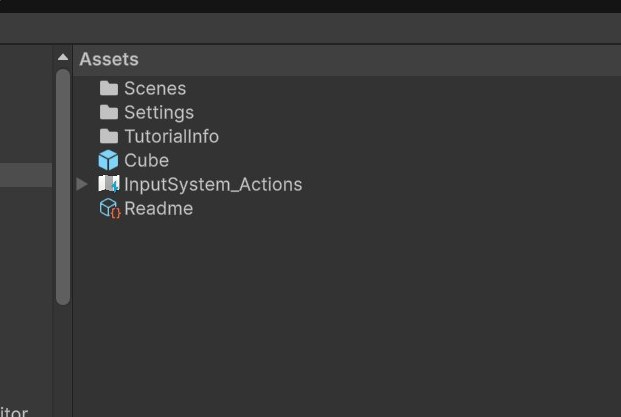Click the highlighted row in left folder pane
The width and height of the screenshot is (621, 417).
tap(25, 175)
